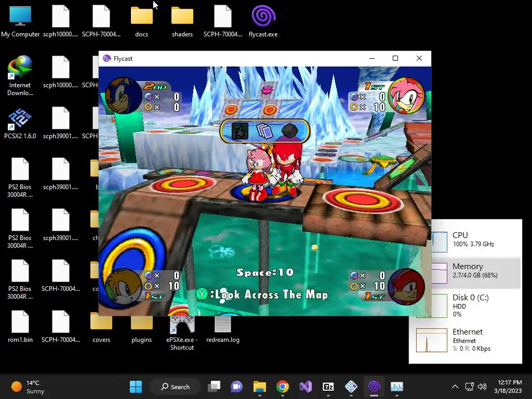Select the flycast.exe desktop icon
This screenshot has height=399, width=532.
pyautogui.click(x=263, y=22)
